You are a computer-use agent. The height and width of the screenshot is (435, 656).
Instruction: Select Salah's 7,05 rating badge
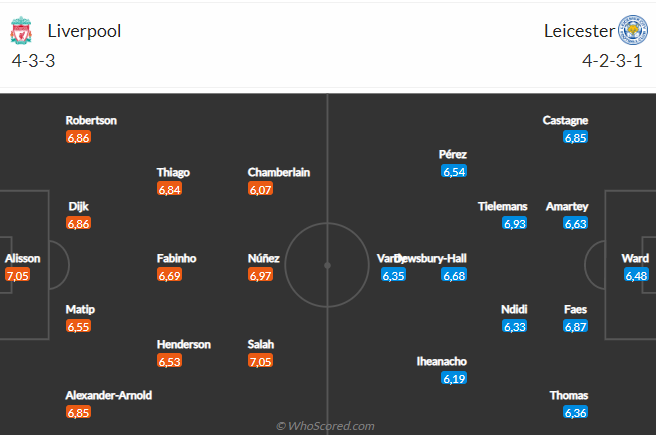pyautogui.click(x=261, y=361)
